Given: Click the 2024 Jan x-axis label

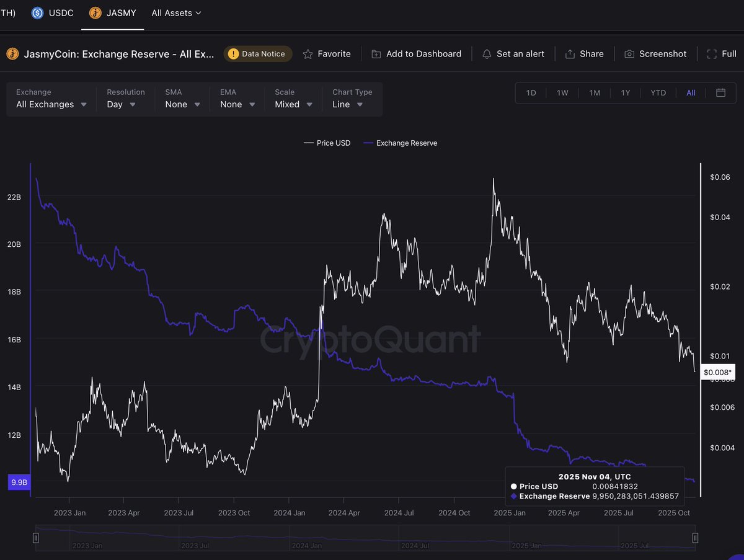Looking at the screenshot, I should click(x=289, y=513).
